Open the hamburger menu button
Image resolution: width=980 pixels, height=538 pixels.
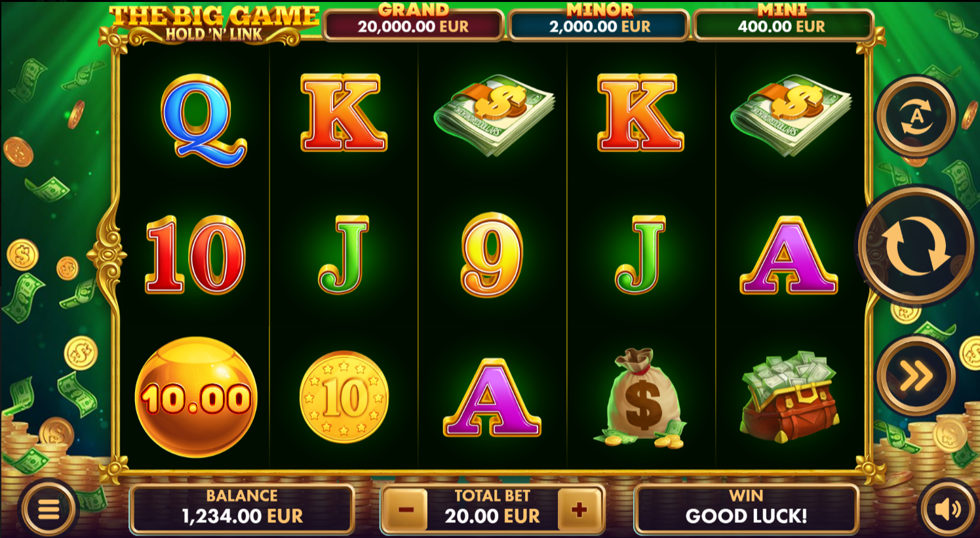coord(49,509)
